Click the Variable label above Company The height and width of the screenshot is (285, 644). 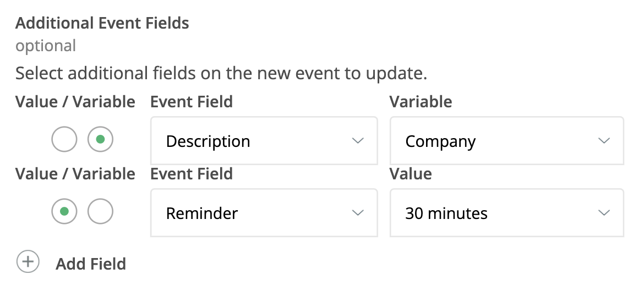(421, 102)
